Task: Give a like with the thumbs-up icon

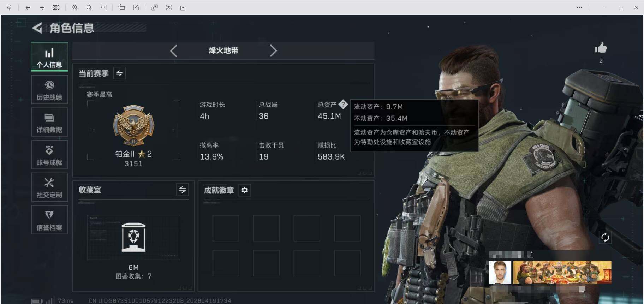Action: coord(601,48)
